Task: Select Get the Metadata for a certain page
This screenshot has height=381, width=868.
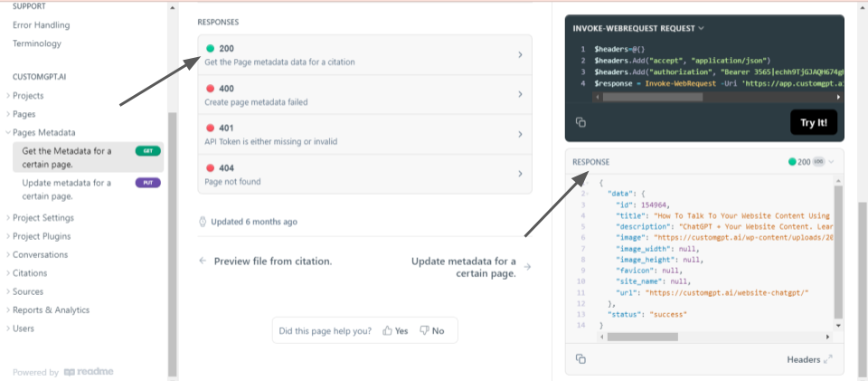Action: [88, 157]
